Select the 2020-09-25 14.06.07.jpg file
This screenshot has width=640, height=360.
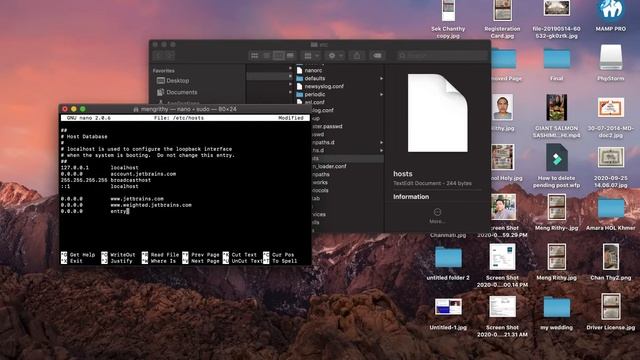pyautogui.click(x=611, y=157)
